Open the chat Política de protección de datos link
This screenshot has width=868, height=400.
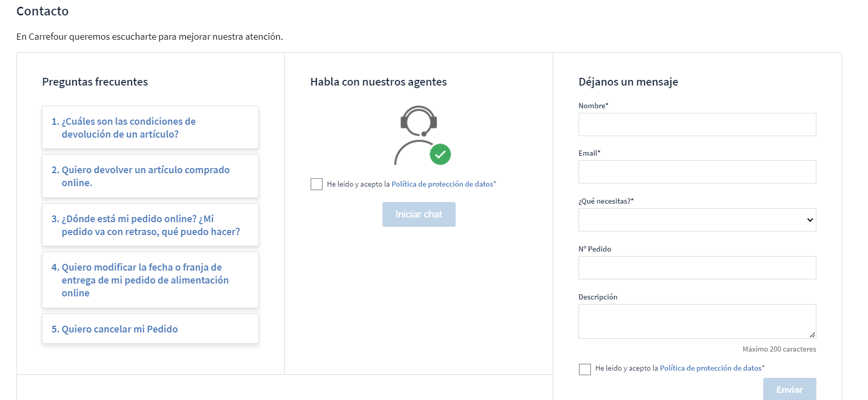443,184
